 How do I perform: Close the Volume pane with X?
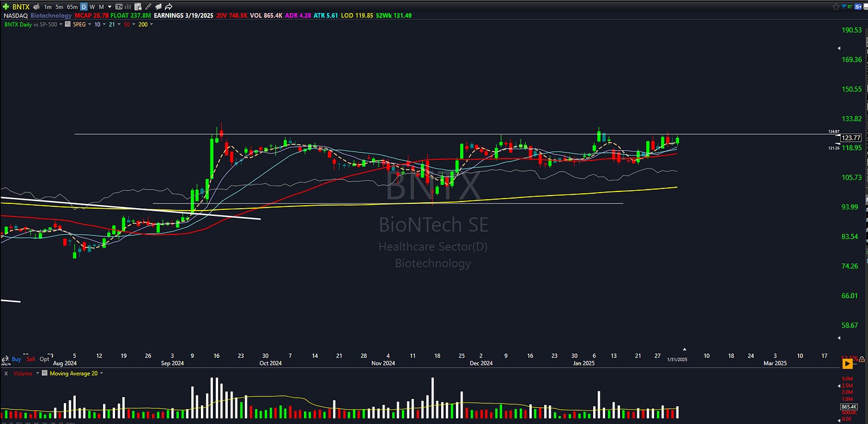(6, 373)
